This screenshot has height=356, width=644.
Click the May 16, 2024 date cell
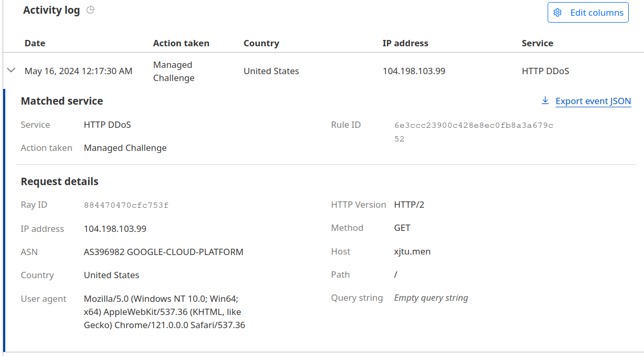[78, 71]
